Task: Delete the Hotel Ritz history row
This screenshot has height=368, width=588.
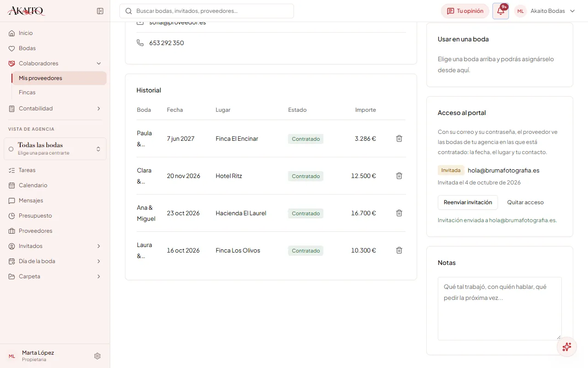Action: 399,176
